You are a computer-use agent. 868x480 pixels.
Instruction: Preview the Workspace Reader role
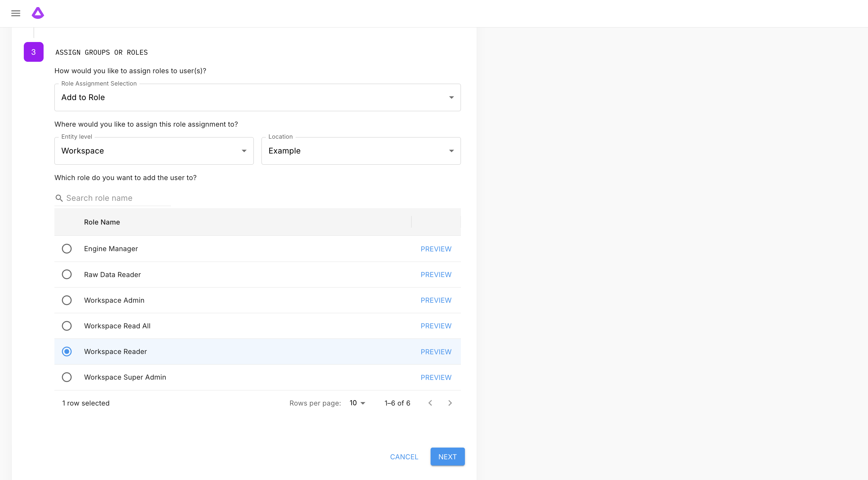click(436, 352)
